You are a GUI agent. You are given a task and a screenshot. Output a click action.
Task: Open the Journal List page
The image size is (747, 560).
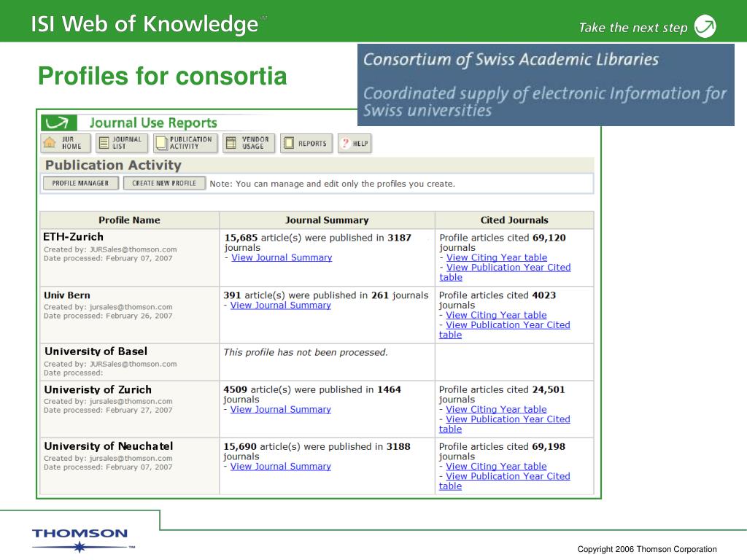pos(122,143)
